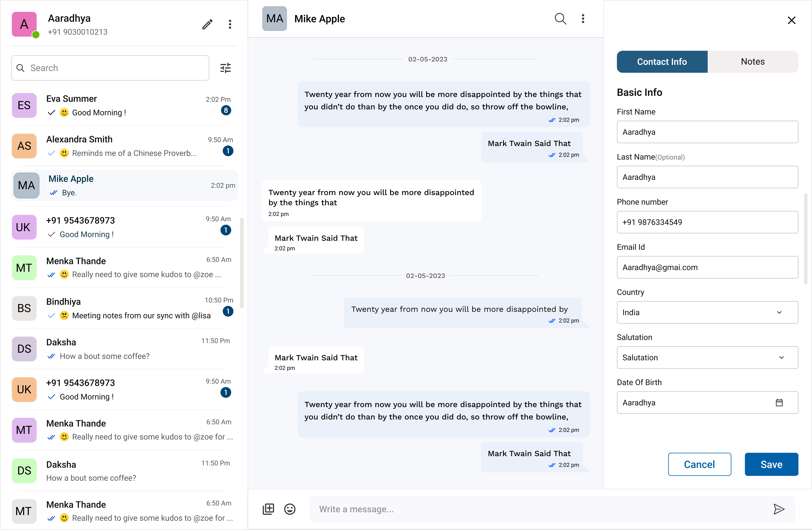Open Aaradhya profile three-dot menu
Viewport: 812px width, 530px height.
pyautogui.click(x=230, y=24)
